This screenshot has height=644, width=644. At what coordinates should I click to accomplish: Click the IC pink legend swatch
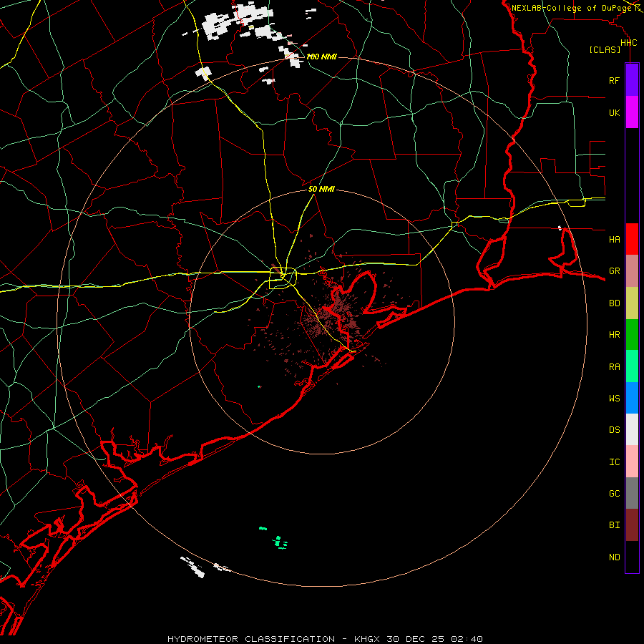[x=632, y=462]
